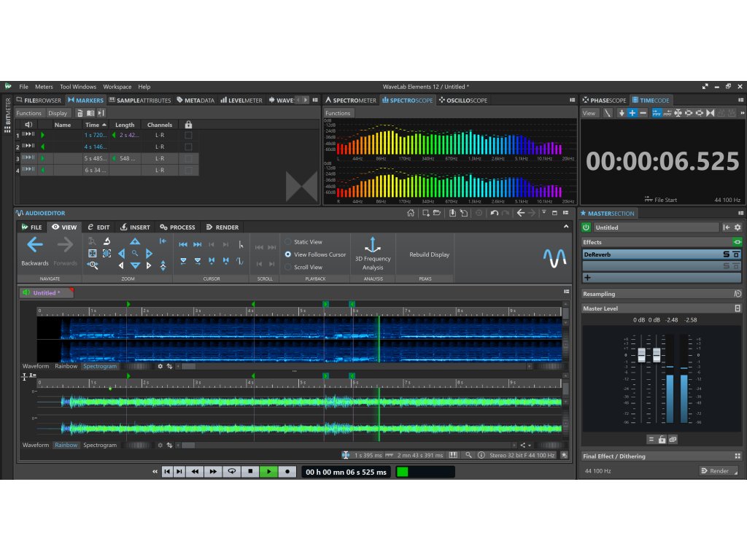Open the View dropdown in Timecode panel
This screenshot has height=560, width=747.
[589, 113]
